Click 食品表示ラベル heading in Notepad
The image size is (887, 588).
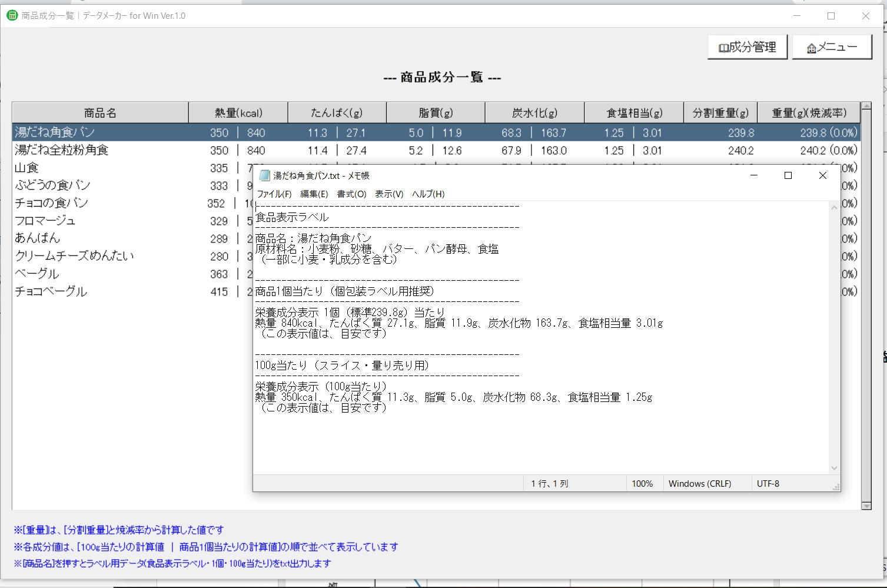(x=292, y=217)
